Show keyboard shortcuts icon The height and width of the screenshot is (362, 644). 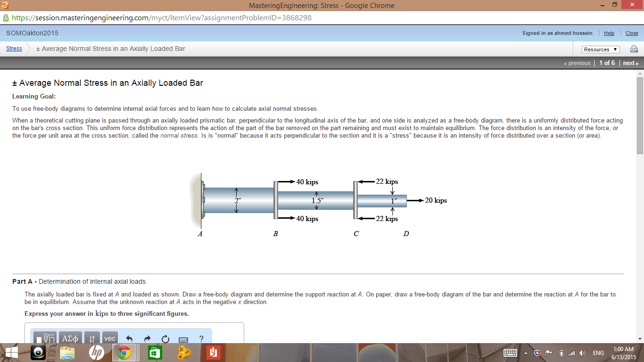click(x=183, y=339)
